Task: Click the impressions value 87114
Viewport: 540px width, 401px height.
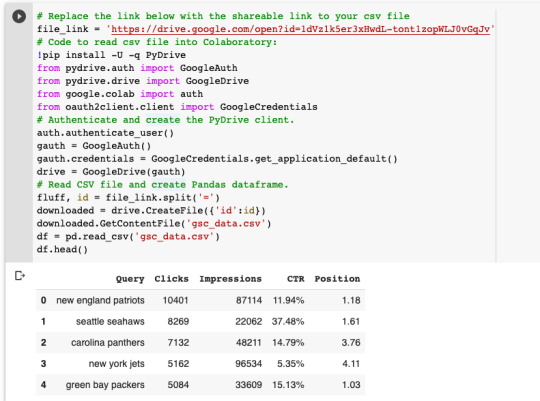Action: pos(249,300)
